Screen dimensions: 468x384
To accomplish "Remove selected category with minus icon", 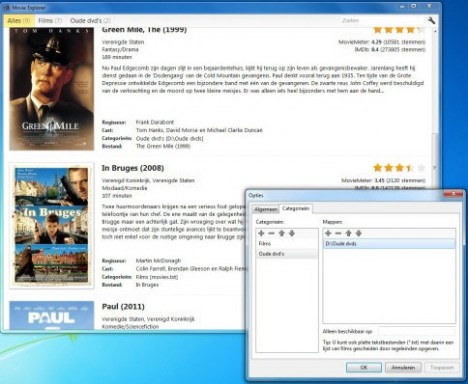I will click(x=271, y=233).
